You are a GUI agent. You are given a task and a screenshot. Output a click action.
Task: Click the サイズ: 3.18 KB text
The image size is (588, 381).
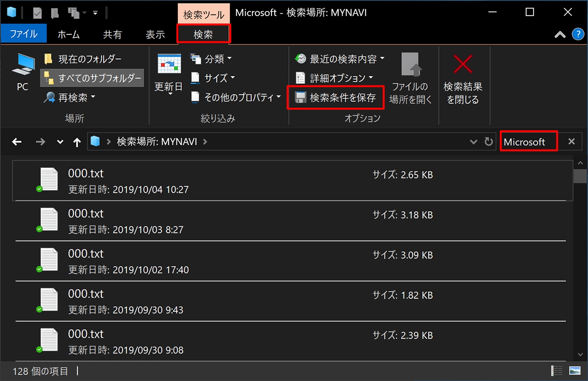(x=402, y=215)
